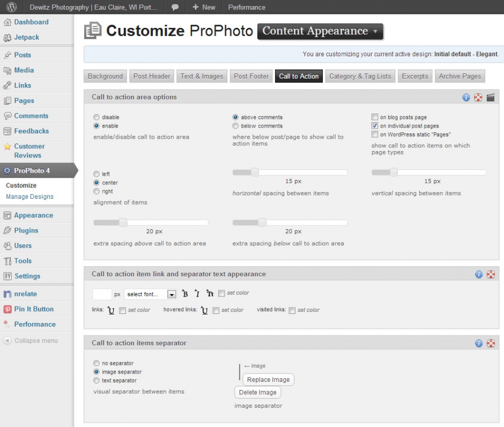
Task: Click the vertical spacing slider handle
Action: click(x=394, y=173)
